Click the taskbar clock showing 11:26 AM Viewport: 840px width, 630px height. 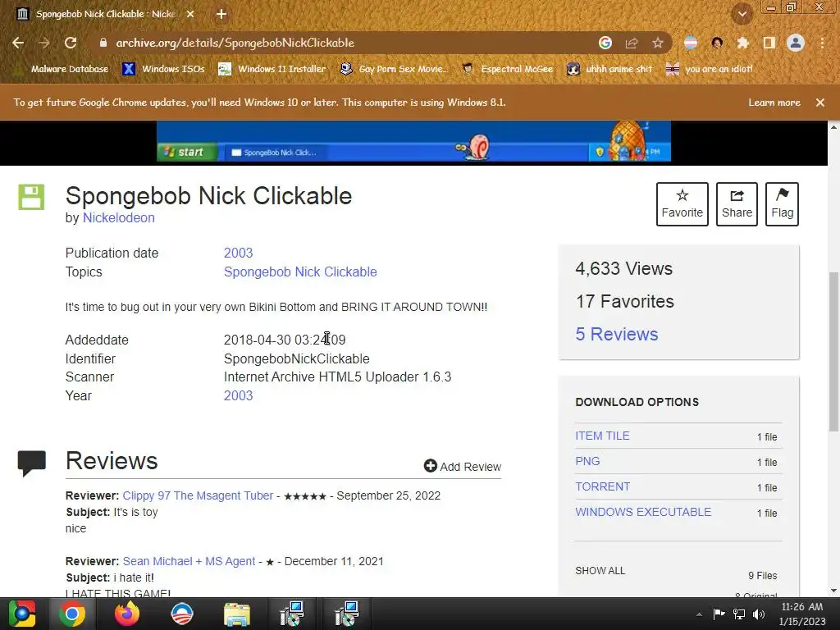click(x=801, y=614)
